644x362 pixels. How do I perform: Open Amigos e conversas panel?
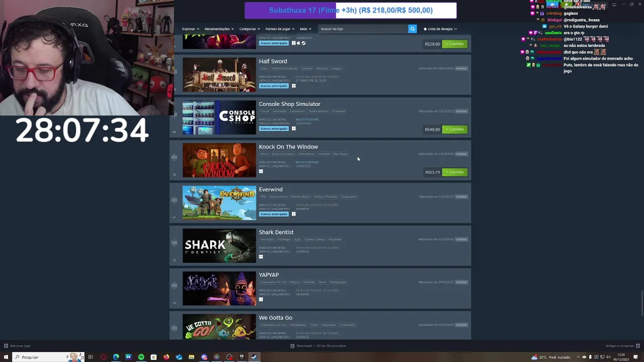tap(622, 346)
